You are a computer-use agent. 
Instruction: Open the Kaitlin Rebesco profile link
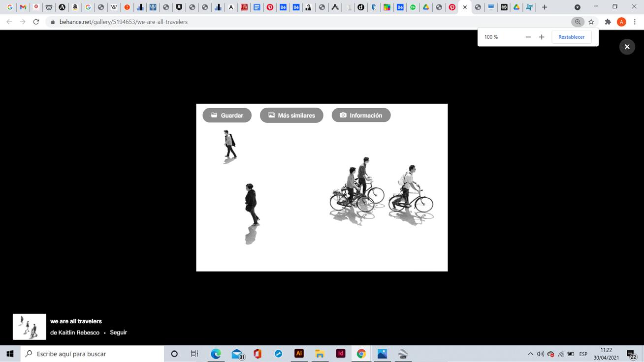[79, 332]
